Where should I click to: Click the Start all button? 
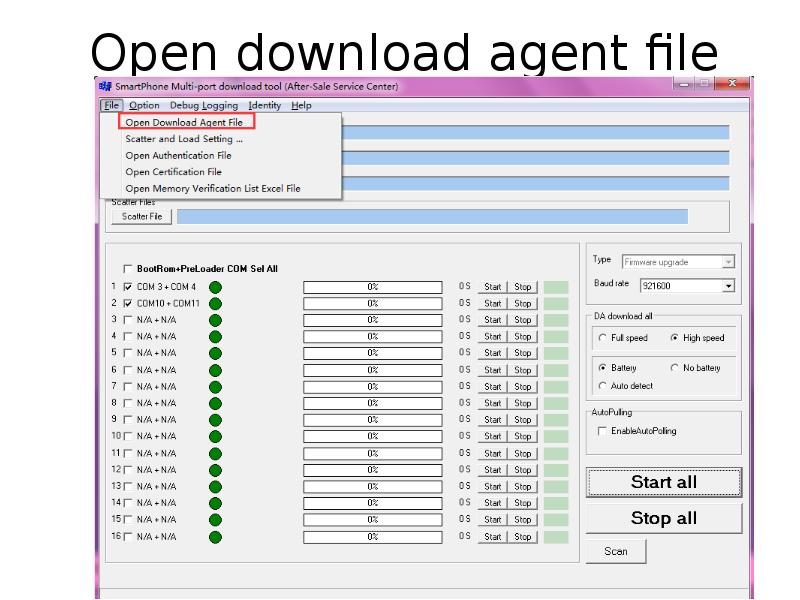(x=663, y=481)
